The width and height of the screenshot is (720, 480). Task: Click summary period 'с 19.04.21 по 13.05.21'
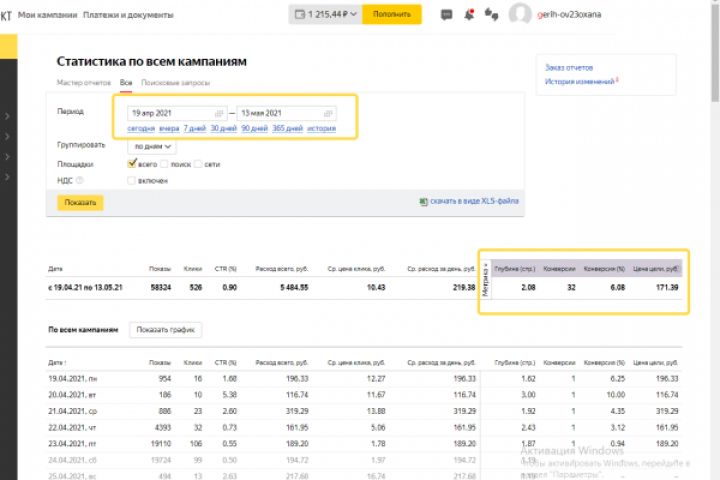pyautogui.click(x=85, y=288)
